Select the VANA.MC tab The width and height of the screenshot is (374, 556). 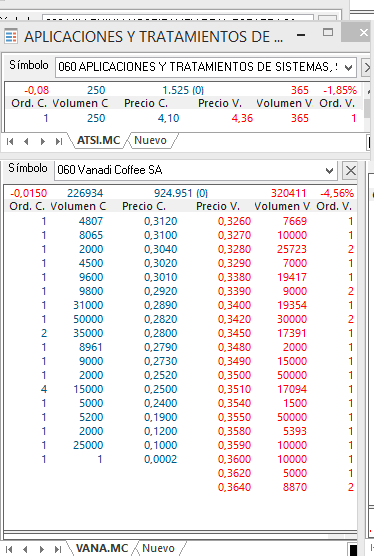coord(101,548)
